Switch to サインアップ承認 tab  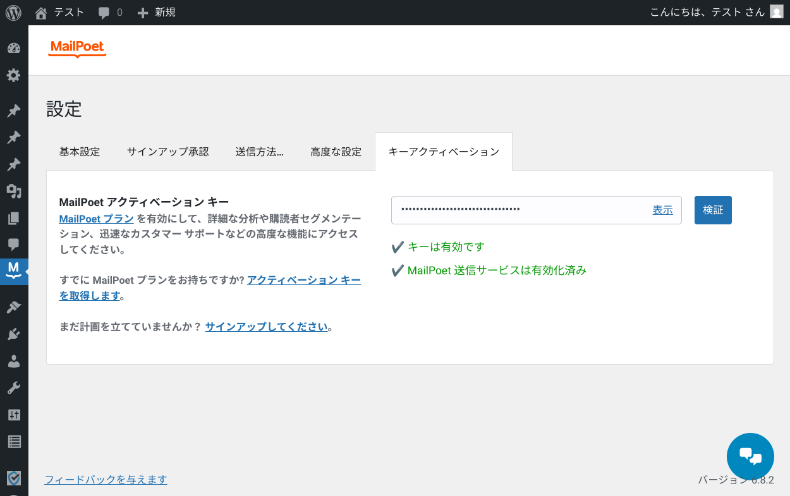click(x=168, y=152)
